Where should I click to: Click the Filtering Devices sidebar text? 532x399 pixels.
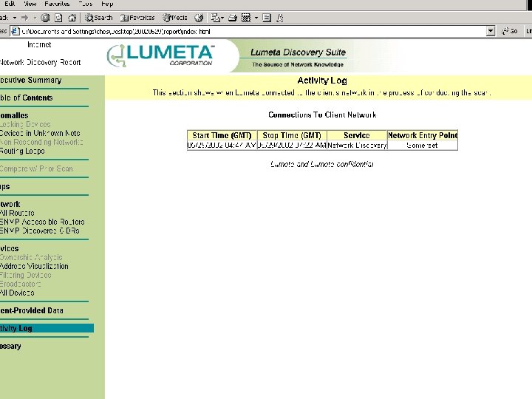[x=26, y=275]
